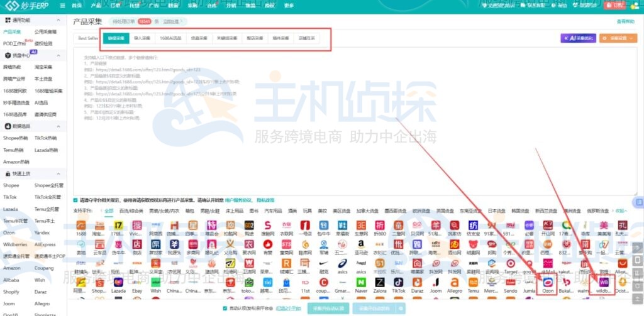Select the Daraz platform icon
The width and height of the screenshot is (644, 316).
click(x=418, y=282)
